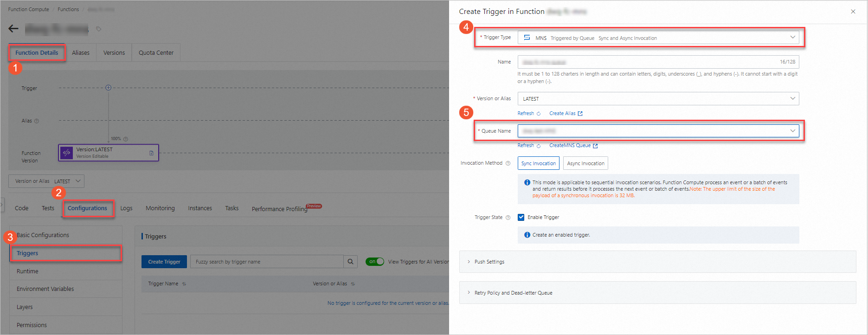Select Sync Invocation method
The width and height of the screenshot is (868, 335).
pos(539,163)
